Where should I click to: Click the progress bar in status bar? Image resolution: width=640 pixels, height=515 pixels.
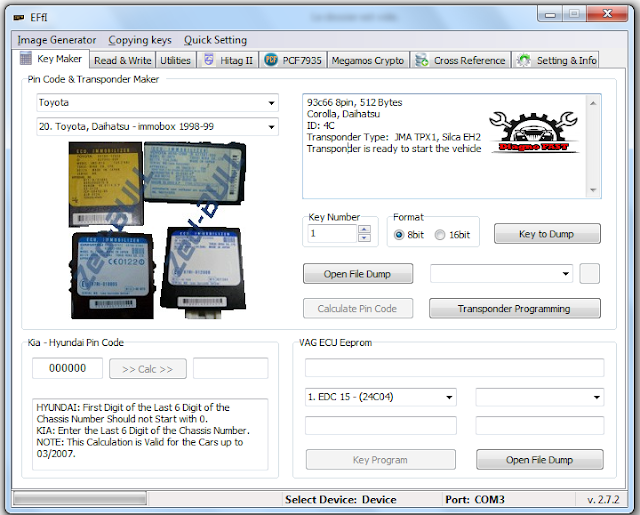pos(80,499)
